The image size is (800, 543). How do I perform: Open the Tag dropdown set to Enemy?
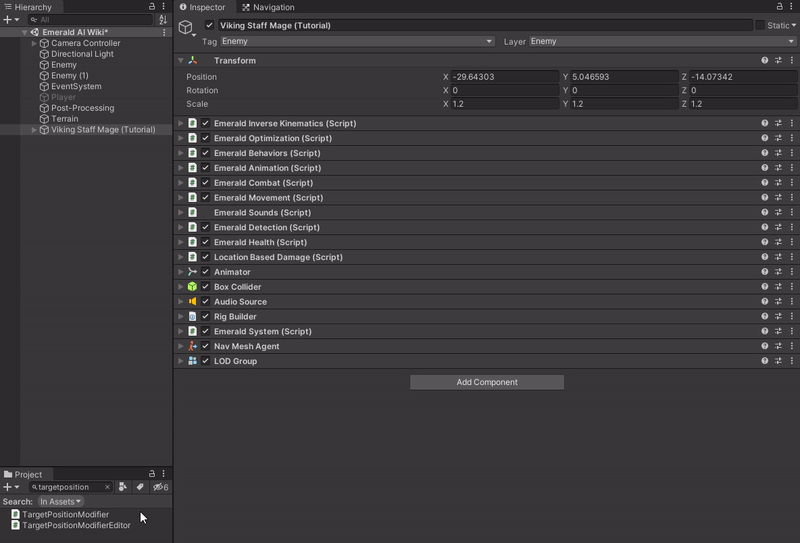[357, 42]
